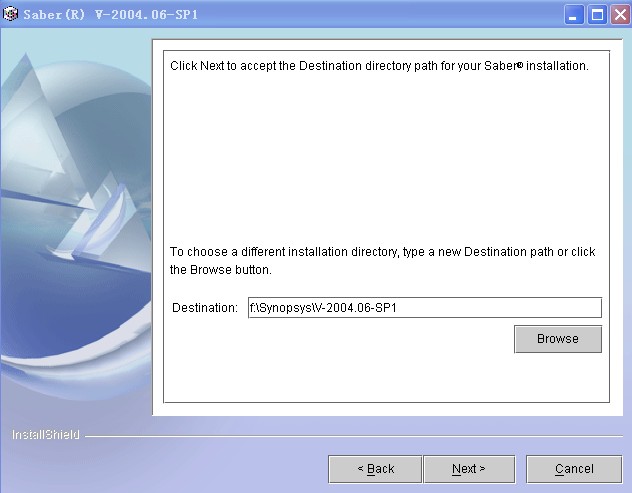Maximize the Saber installer window
This screenshot has width=632, height=493.
tap(597, 15)
